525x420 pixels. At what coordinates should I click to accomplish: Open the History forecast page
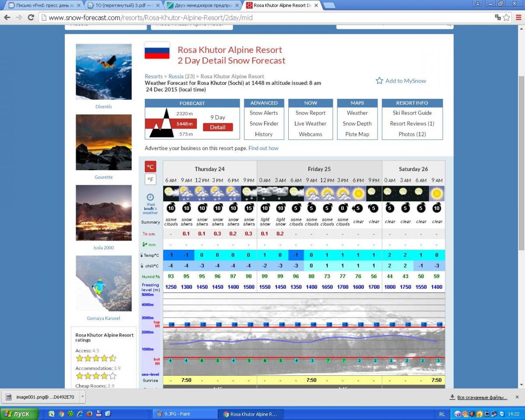click(264, 134)
